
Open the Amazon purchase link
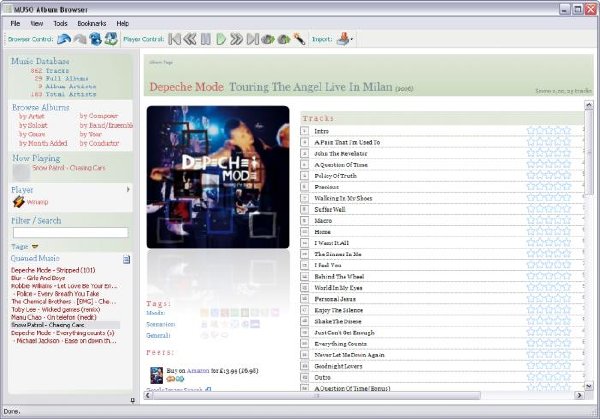click(x=198, y=370)
